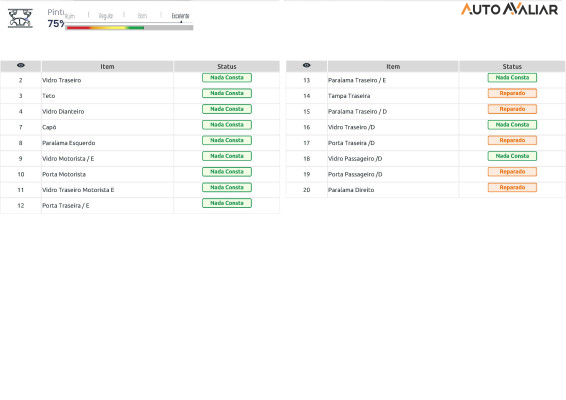Click Reparado badge for Tampa Traseira

(x=512, y=93)
